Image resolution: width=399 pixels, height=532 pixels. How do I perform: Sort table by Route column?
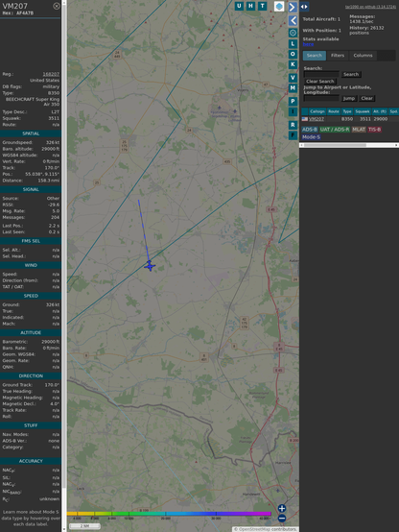tap(334, 111)
